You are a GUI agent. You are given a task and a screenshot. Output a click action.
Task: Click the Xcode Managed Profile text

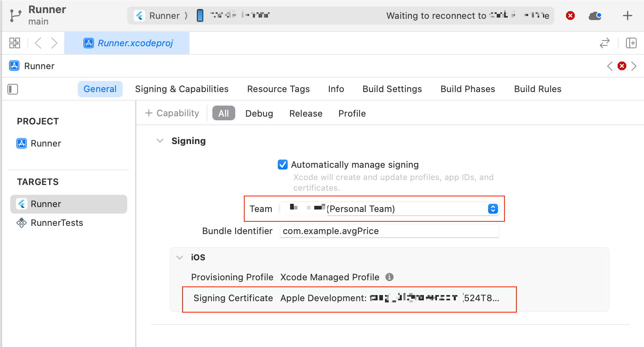330,277
